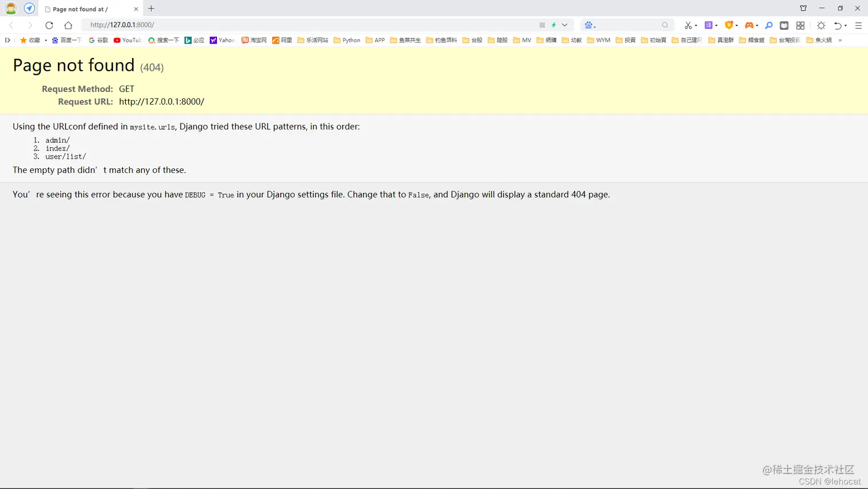Open the orange shield wallet icon
The width and height of the screenshot is (868, 489).
729,25
